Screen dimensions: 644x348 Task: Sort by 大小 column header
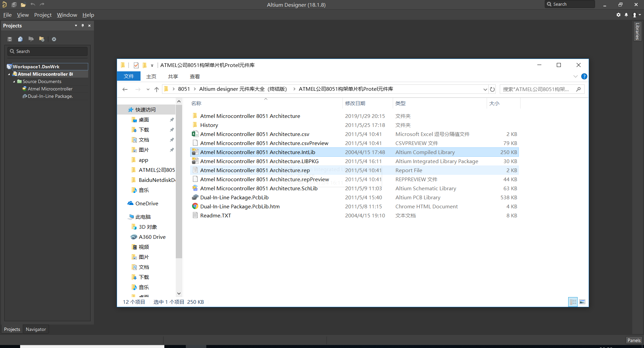point(494,103)
